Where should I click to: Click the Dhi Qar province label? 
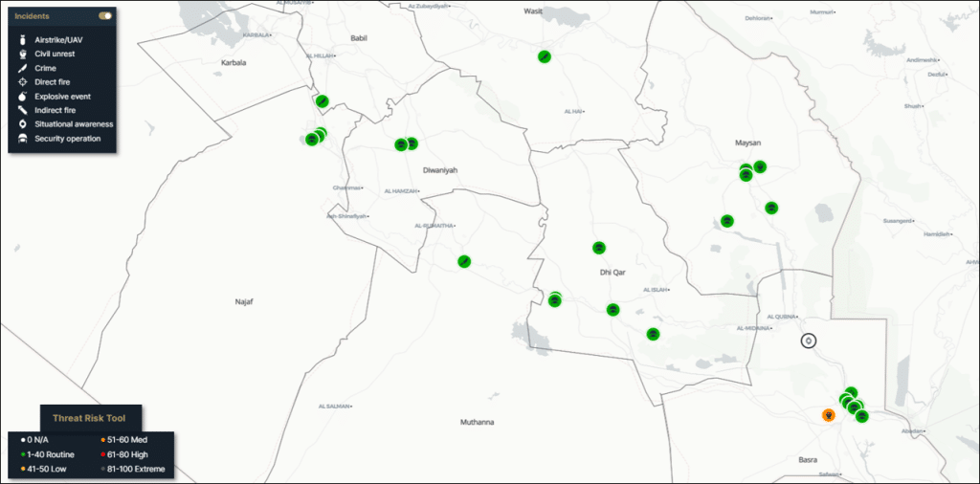coord(612,273)
